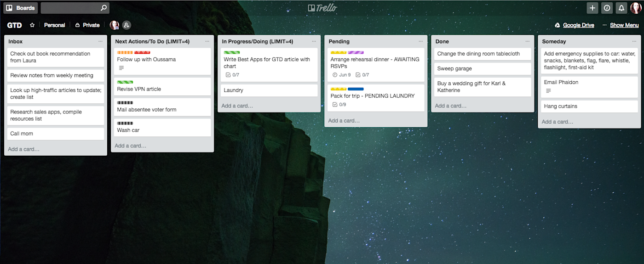Image resolution: width=644 pixels, height=264 pixels.
Task: Open the board member avatar
Action: click(x=114, y=25)
